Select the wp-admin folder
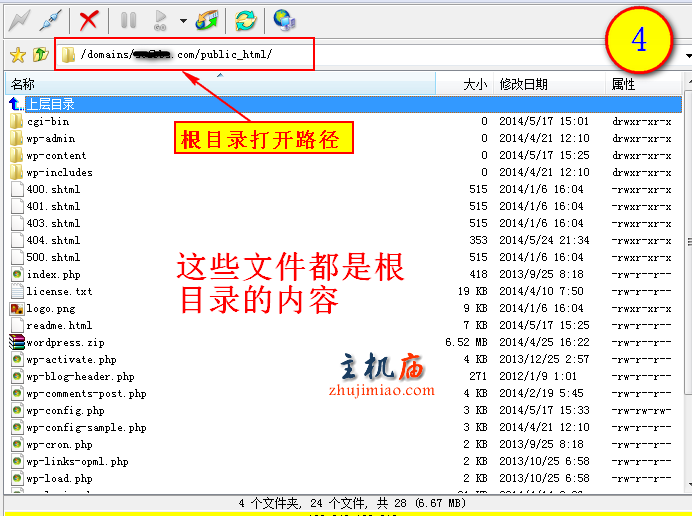Viewport: 692px width, 516px height. (51, 139)
